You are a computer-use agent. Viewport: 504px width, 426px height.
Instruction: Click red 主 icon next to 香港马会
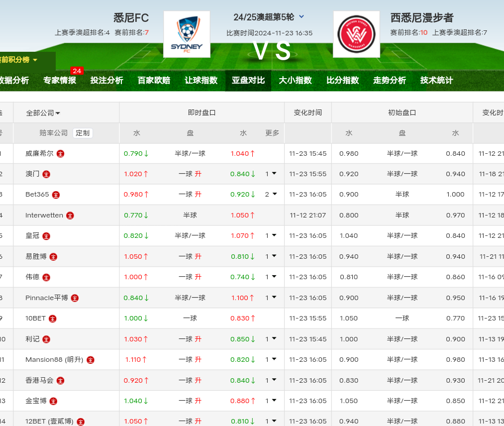click(60, 381)
